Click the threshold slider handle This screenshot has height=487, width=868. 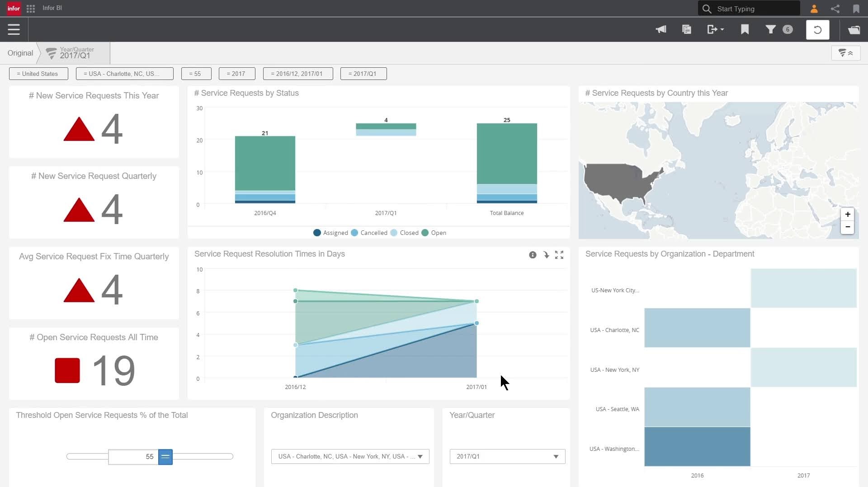point(165,457)
